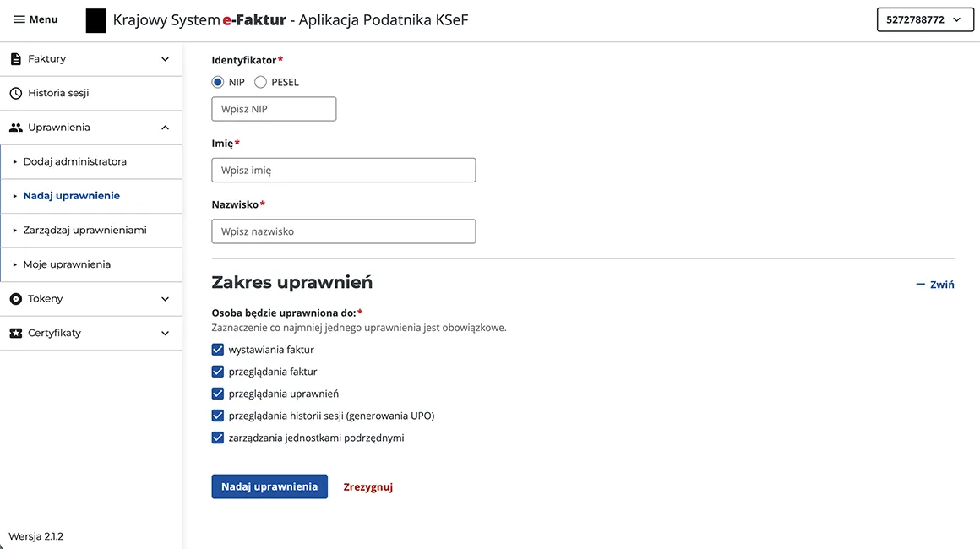
Task: Click the Nadaj uprawnienia button
Action: [269, 486]
